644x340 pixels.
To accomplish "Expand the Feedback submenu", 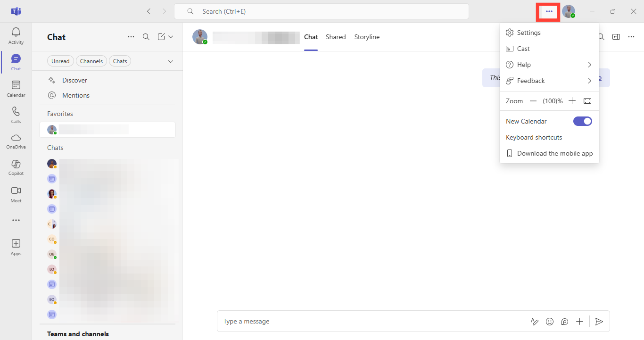I will coord(549,81).
